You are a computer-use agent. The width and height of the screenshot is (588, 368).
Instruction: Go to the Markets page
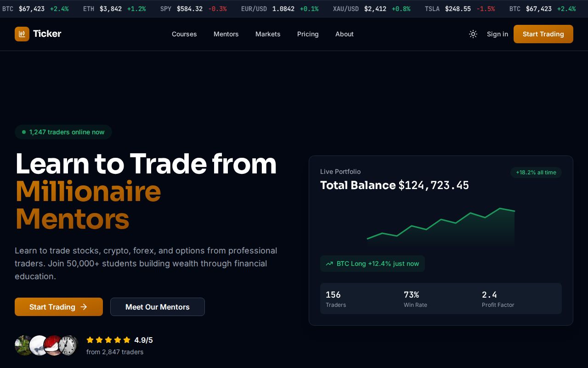[x=268, y=34]
